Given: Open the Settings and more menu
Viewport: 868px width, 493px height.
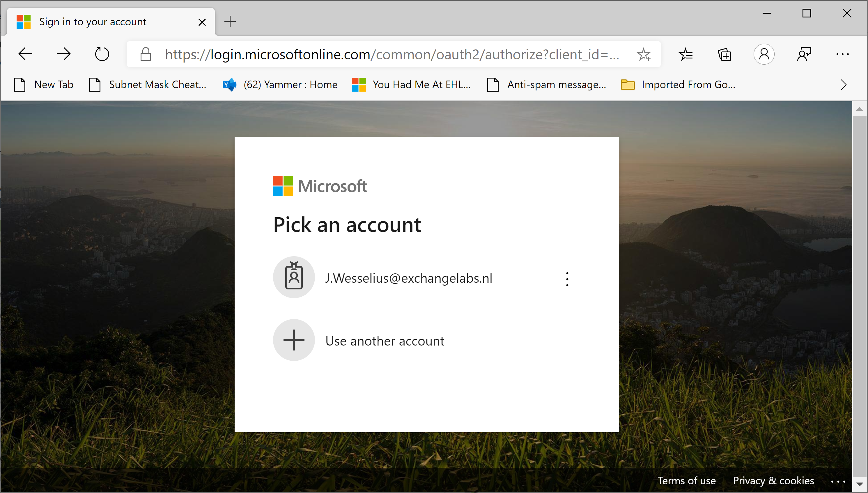Looking at the screenshot, I should coord(843,54).
